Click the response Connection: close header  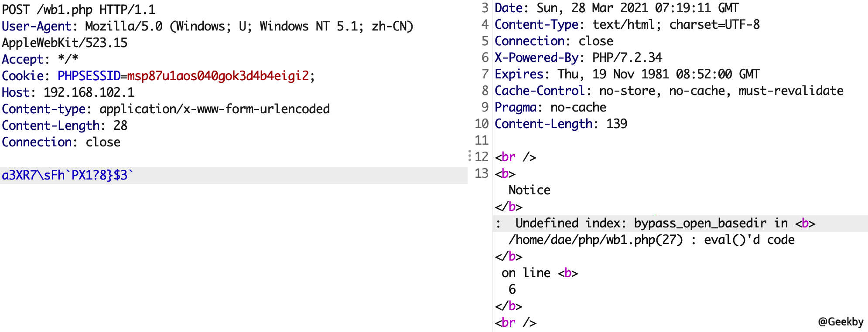(554, 41)
